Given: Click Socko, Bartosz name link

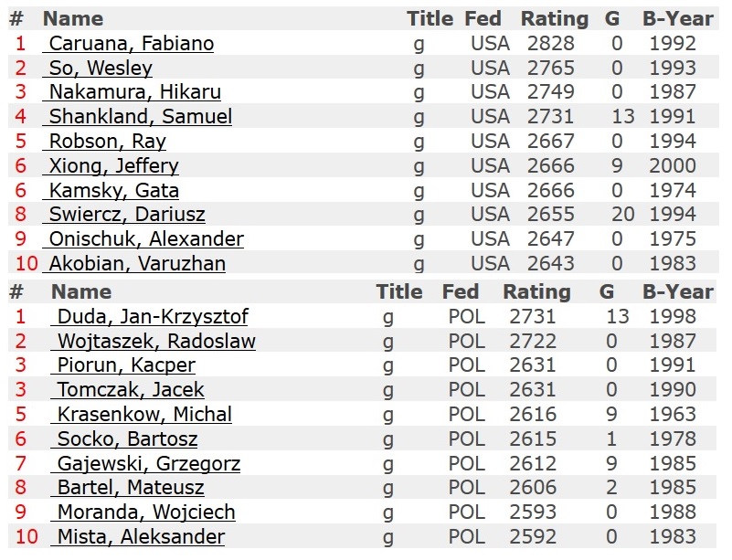Looking at the screenshot, I should (124, 439).
